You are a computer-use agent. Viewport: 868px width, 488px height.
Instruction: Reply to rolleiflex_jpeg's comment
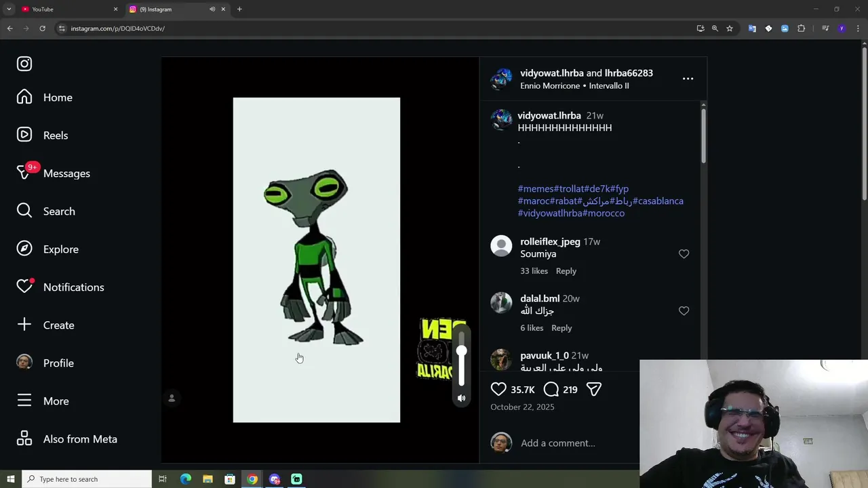(566, 271)
